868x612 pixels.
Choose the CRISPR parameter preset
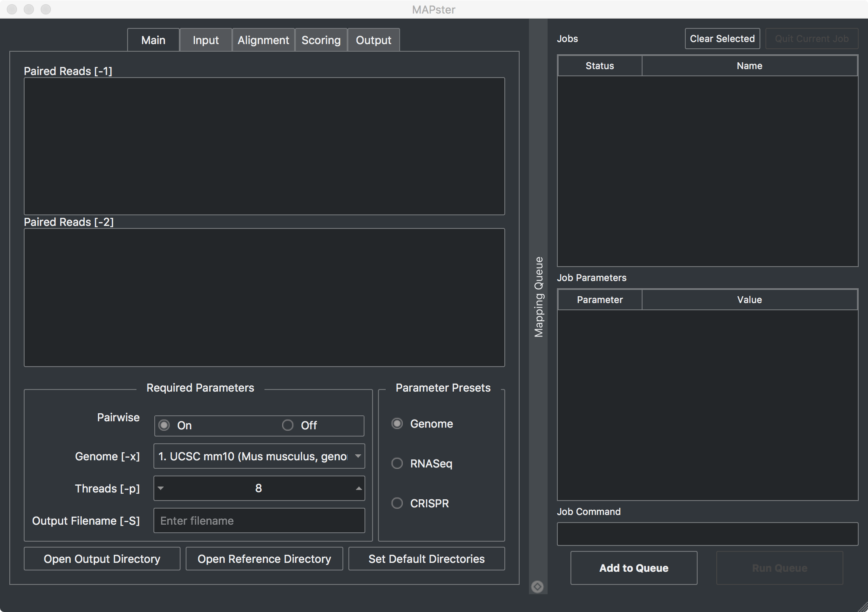pos(397,503)
